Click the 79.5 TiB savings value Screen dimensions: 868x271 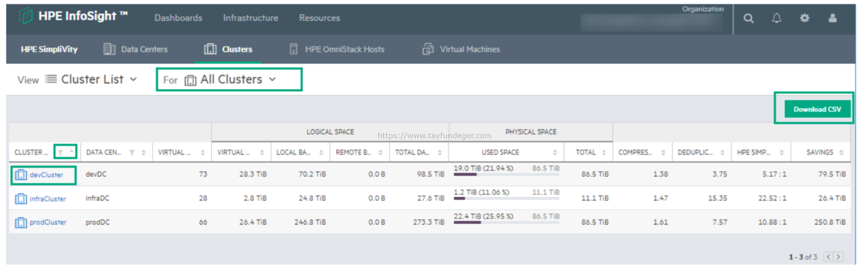(832, 174)
